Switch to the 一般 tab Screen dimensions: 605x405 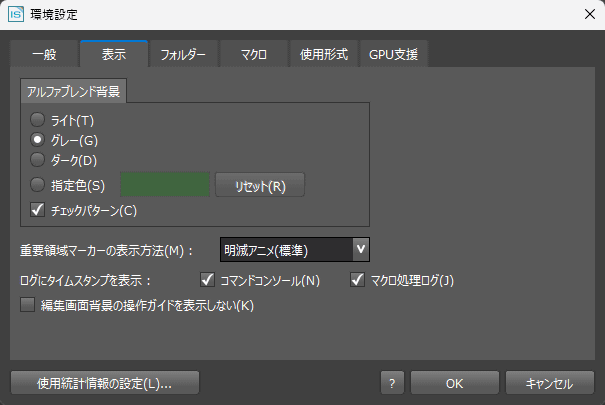pyautogui.click(x=45, y=54)
